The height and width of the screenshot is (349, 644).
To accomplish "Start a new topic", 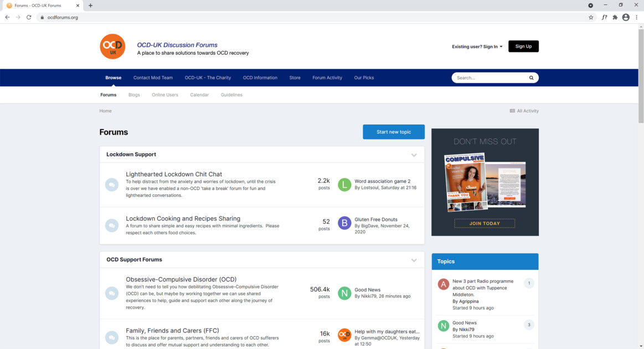I will tap(394, 132).
